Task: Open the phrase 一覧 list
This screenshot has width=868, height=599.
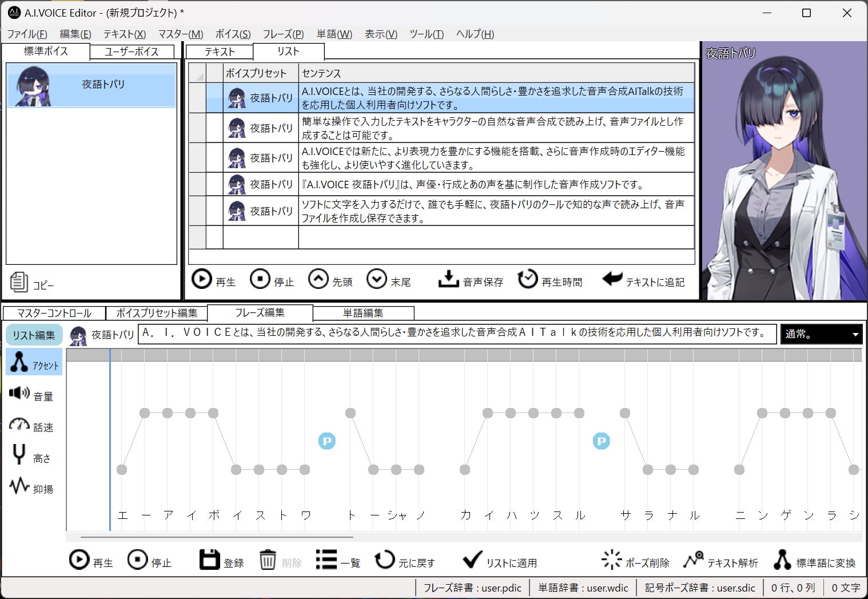Action: click(338, 560)
